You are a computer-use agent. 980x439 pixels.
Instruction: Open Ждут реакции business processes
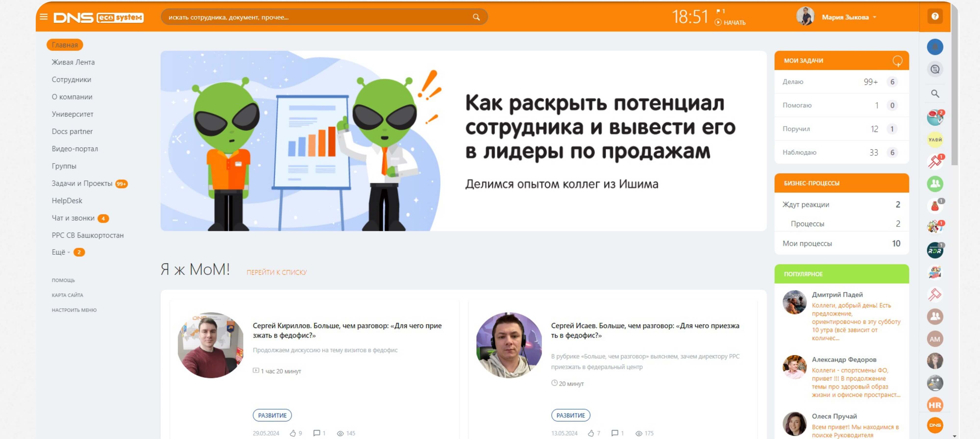[841, 205]
